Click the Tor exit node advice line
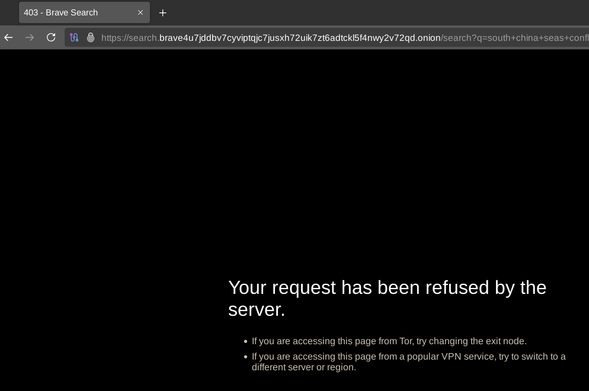The height and width of the screenshot is (391, 589). pos(389,341)
